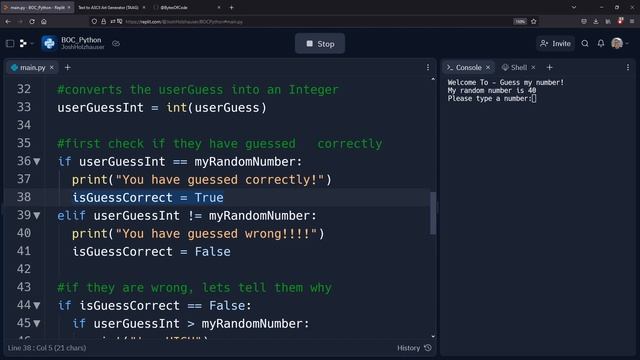Toggle the left sidebar panel
The width and height of the screenshot is (640, 360).
[x=10, y=43]
